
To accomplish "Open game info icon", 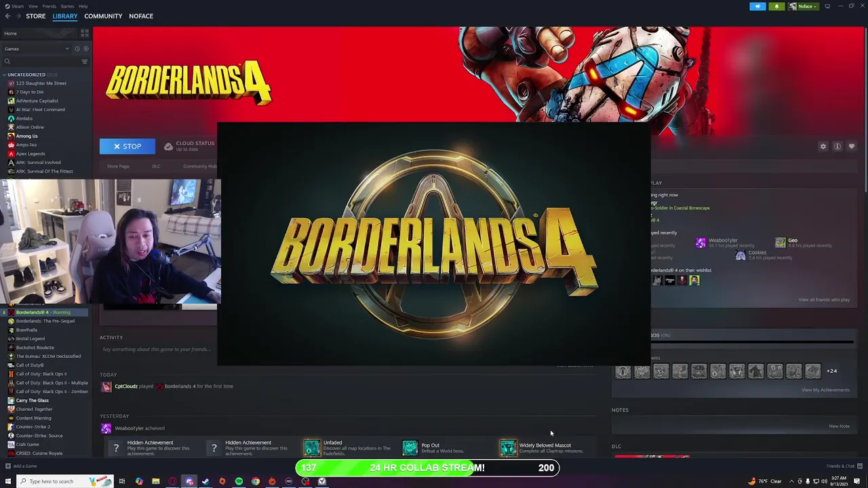I will pyautogui.click(x=837, y=146).
